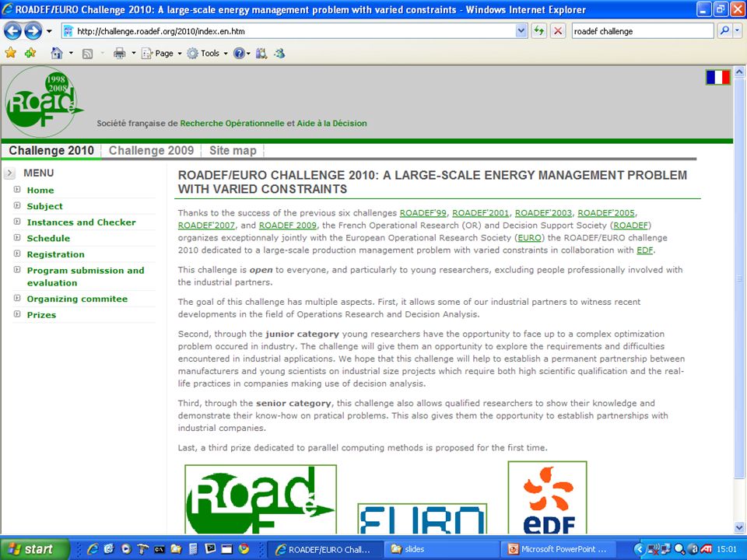
Task: Click the large ROADEF logo image
Action: coord(261,499)
